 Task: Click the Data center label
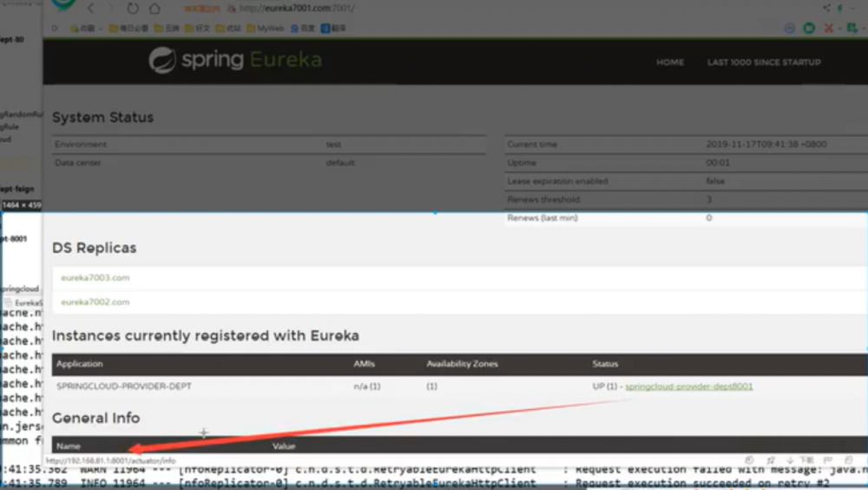click(78, 162)
